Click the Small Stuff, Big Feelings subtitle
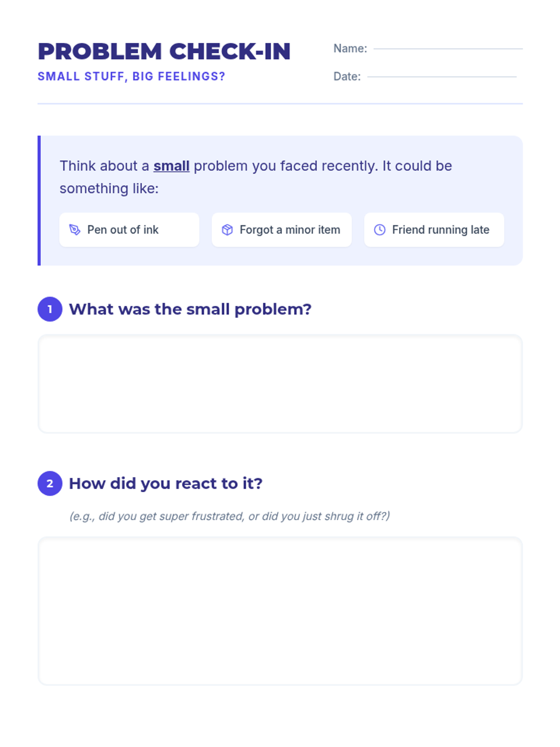Viewport: 560px width, 747px height. point(132,77)
